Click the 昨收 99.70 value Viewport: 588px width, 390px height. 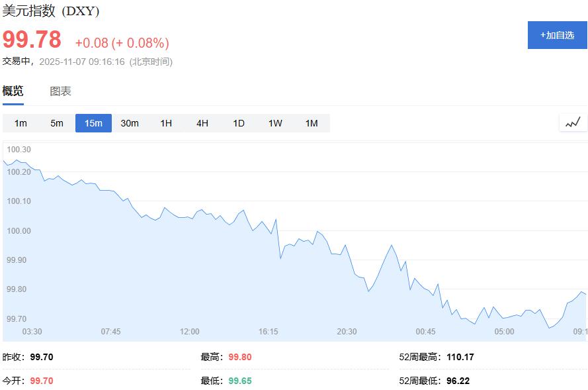click(x=42, y=356)
